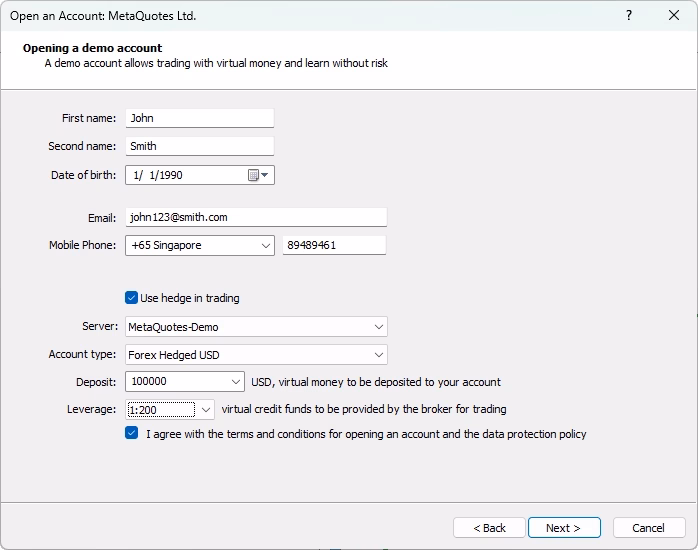The height and width of the screenshot is (550, 698).
Task: Click the 'Email:' label
Action: pyautogui.click(x=102, y=218)
